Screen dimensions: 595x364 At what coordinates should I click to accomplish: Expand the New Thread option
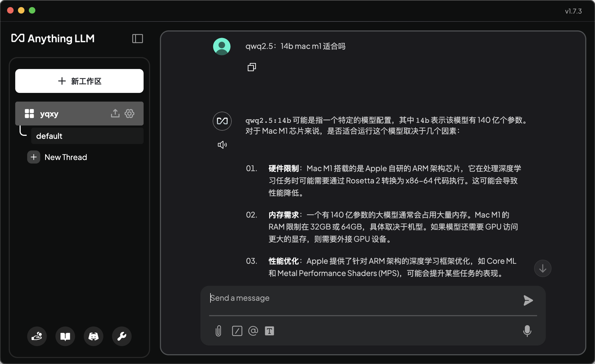pyautogui.click(x=65, y=157)
